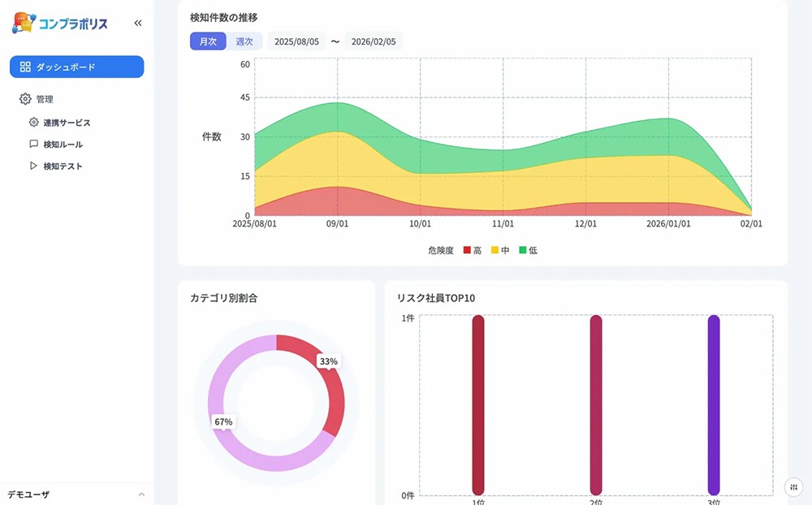Click the 検知ルール speech bubble icon
This screenshot has height=505, width=812.
pyautogui.click(x=34, y=145)
